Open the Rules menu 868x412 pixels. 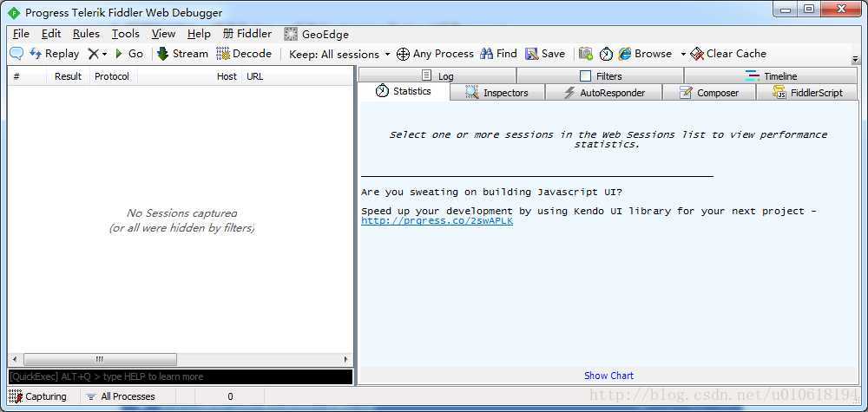[86, 34]
